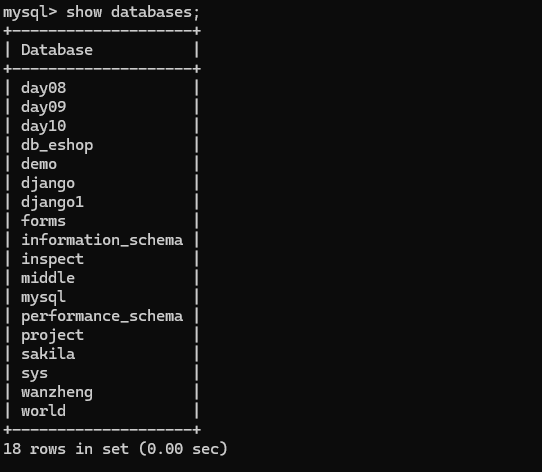The image size is (542, 472).
Task: Select the db_eshop database name
Action: point(57,145)
